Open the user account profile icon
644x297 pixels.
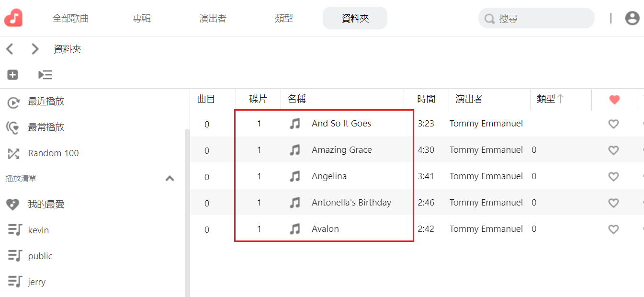(x=632, y=18)
